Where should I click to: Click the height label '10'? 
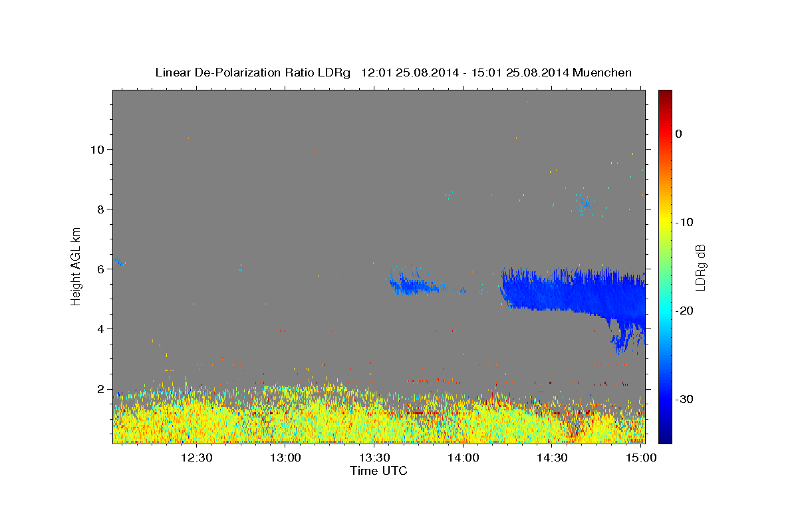(x=98, y=150)
